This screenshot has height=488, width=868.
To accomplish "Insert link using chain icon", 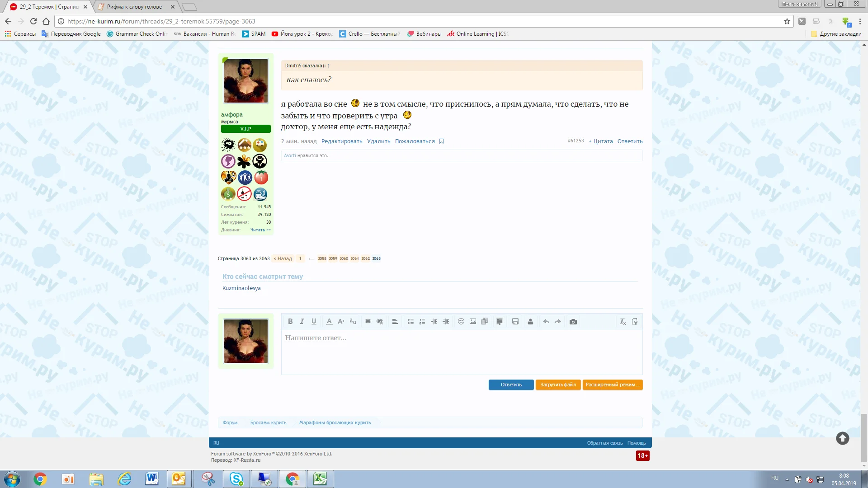I will (x=368, y=322).
